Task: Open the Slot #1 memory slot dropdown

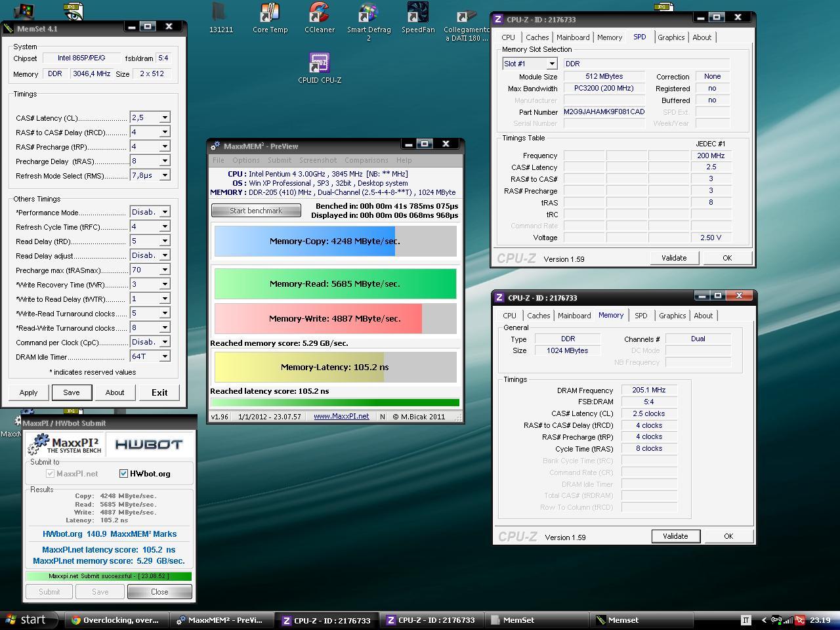Action: 552,64
